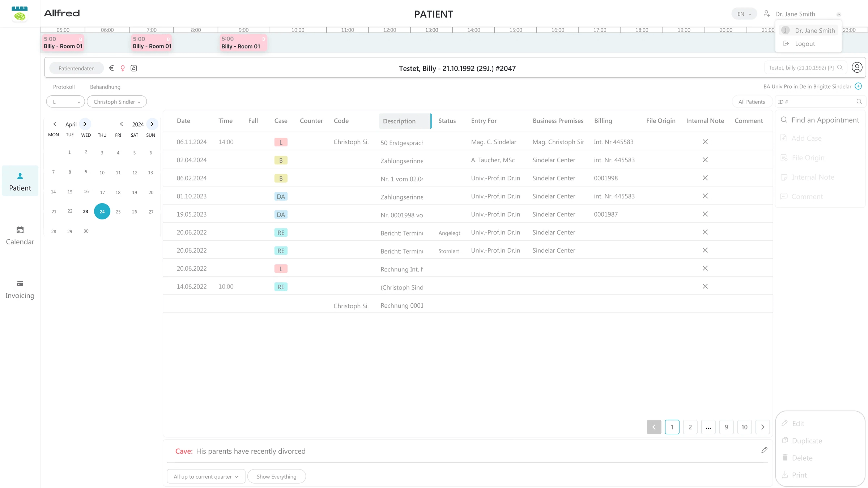The image size is (868, 488).
Task: Select the 9:00 Billy - Room 01 appointment
Action: pos(243,43)
